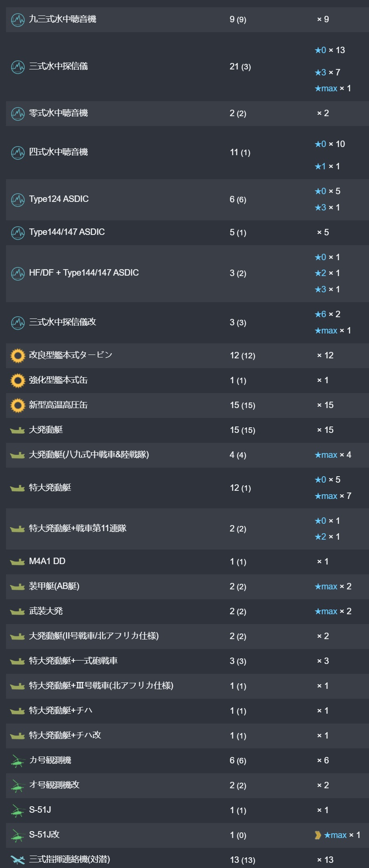Click the turbine icon beside 改良型艦本式タービン

click(18, 356)
